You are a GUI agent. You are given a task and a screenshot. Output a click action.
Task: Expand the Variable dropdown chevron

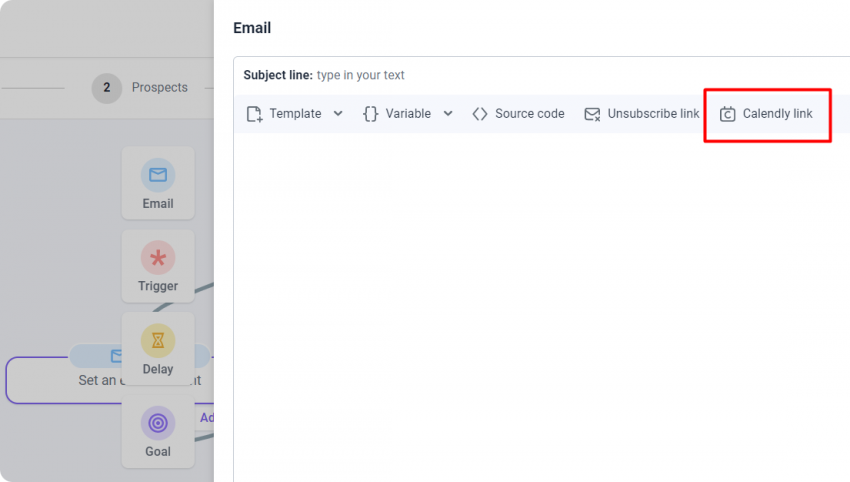point(448,113)
